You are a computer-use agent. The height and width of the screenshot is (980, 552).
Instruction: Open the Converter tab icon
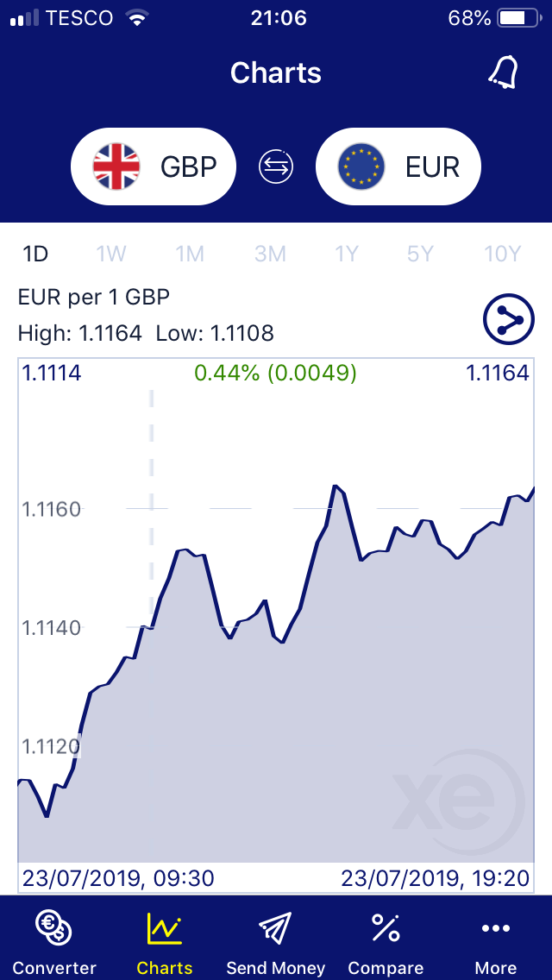pos(53,928)
